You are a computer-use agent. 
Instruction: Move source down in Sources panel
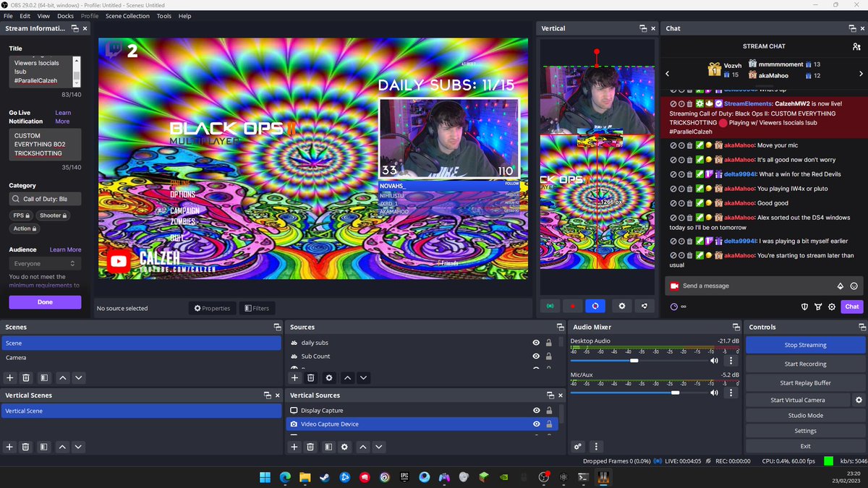coord(364,377)
